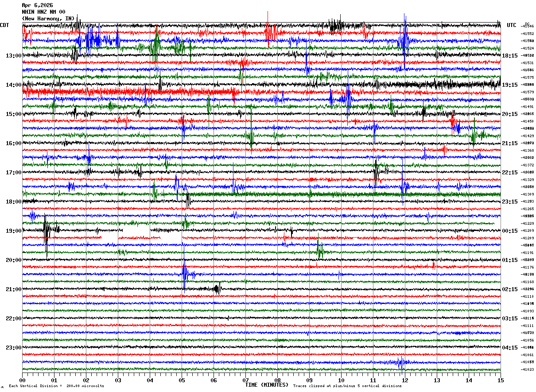The width and height of the screenshot is (536, 392).
Task: Click minute tick label 06 on the axis
Action: point(214,380)
